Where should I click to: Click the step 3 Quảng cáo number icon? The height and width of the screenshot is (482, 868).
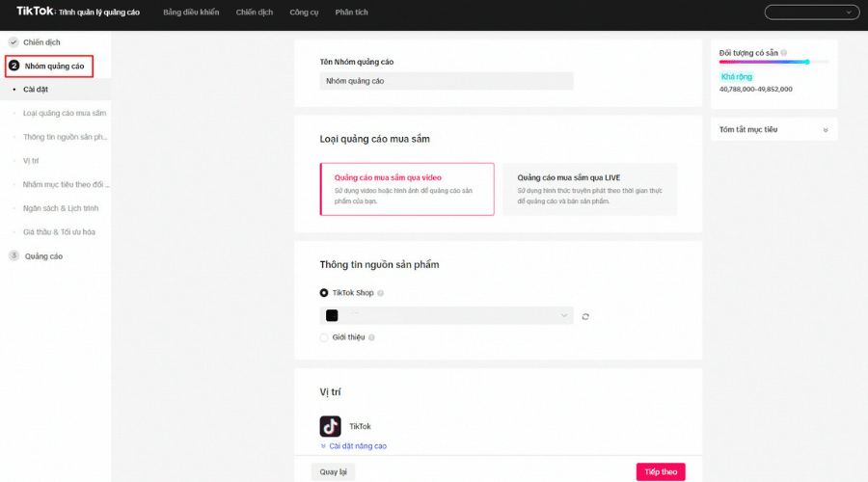tap(14, 255)
